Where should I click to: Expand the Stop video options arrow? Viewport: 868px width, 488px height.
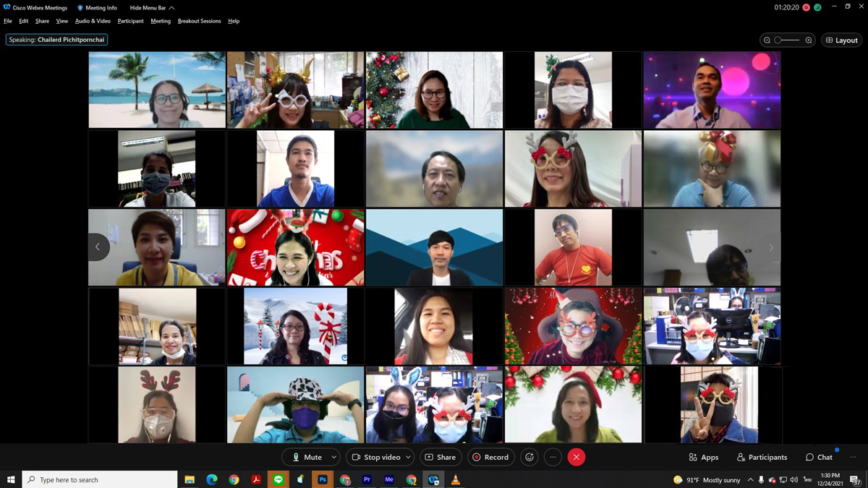click(408, 457)
